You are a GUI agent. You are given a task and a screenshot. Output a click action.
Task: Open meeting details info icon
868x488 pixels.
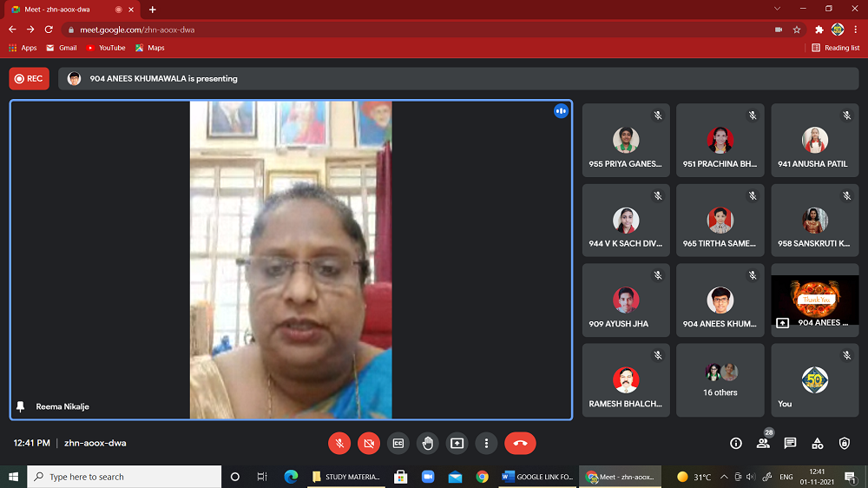tap(736, 443)
